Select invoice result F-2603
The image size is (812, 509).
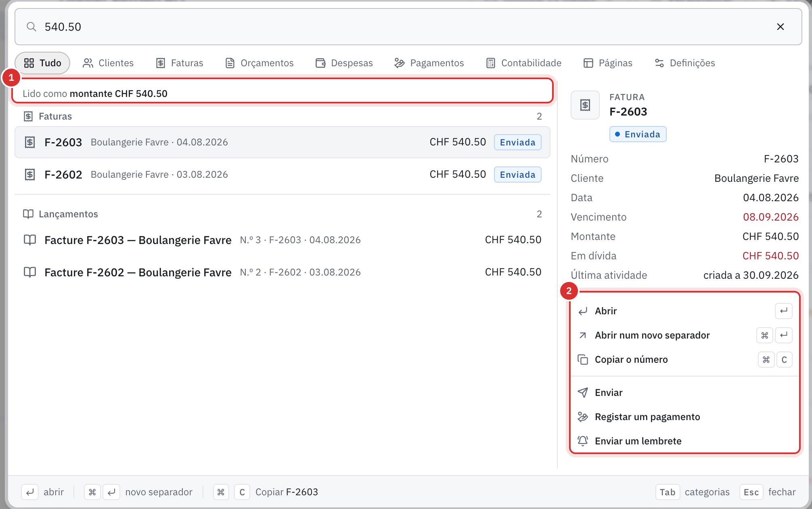[x=283, y=142]
